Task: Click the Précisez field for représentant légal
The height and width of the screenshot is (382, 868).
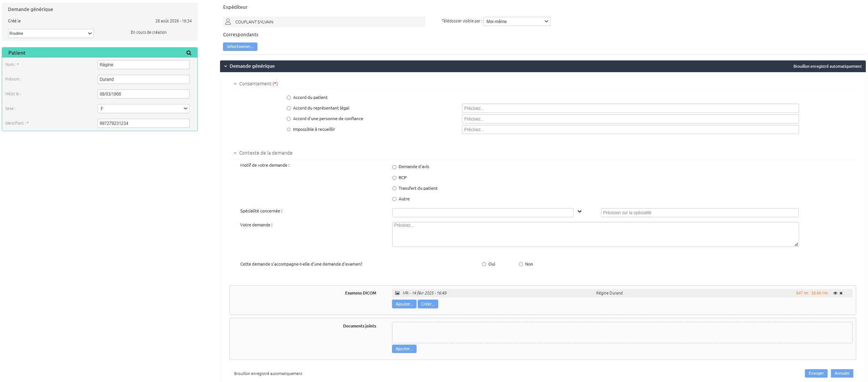Action: coord(630,108)
